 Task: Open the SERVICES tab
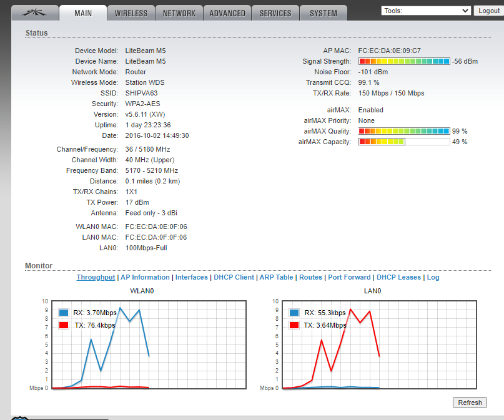pyautogui.click(x=275, y=13)
